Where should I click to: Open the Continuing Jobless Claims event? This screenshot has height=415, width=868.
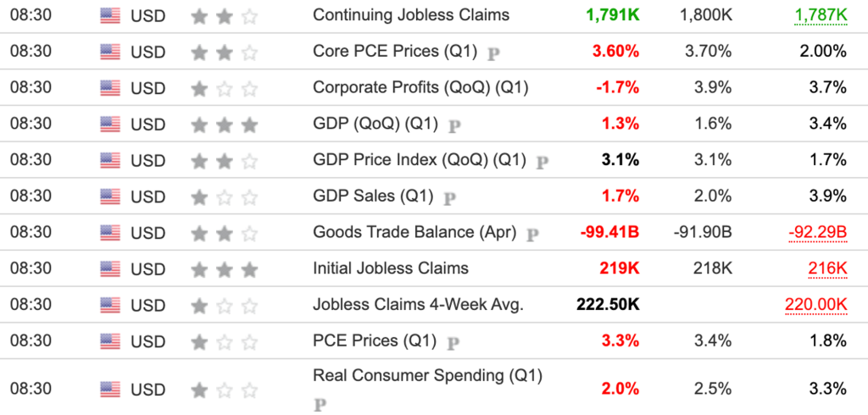(x=411, y=14)
